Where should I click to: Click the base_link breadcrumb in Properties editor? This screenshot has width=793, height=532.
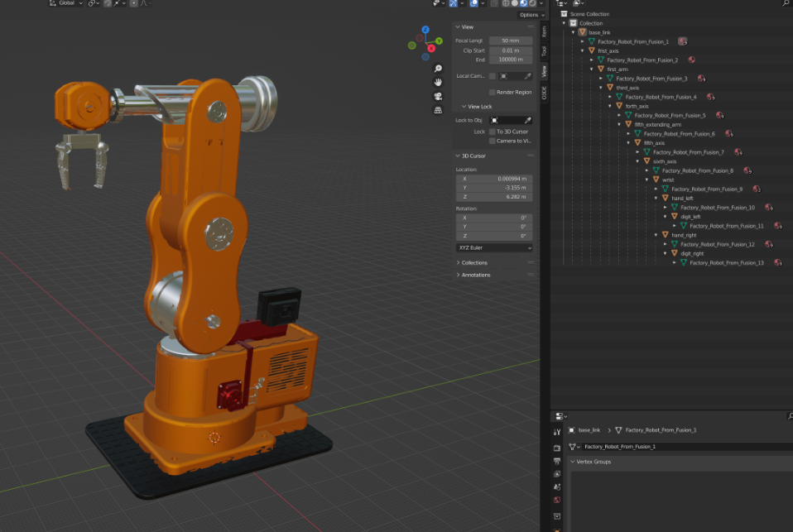589,430
